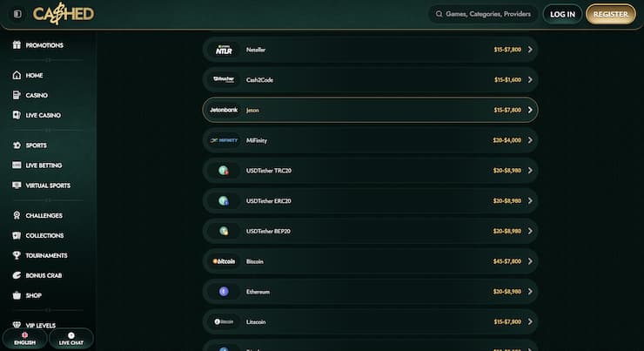
Task: Open the Live Betting menu label
Action: [44, 165]
